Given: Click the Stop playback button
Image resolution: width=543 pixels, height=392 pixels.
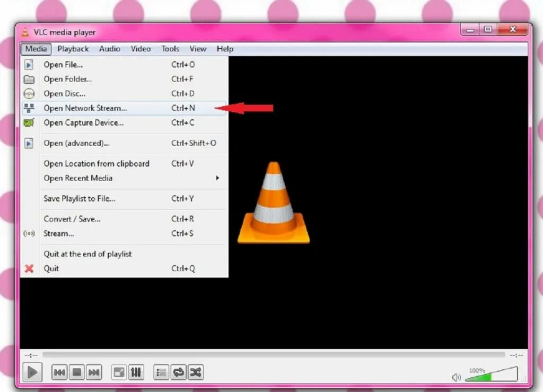Looking at the screenshot, I should tap(76, 372).
